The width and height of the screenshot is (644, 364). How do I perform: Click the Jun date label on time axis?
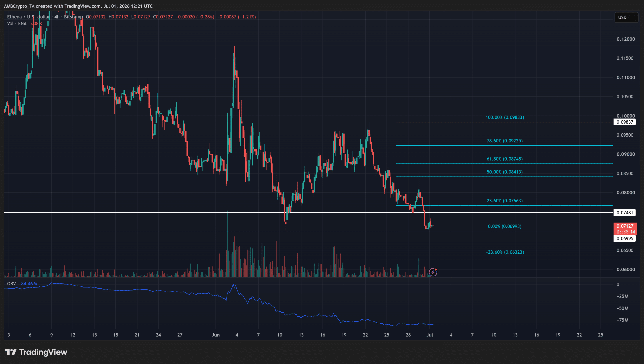216,335
